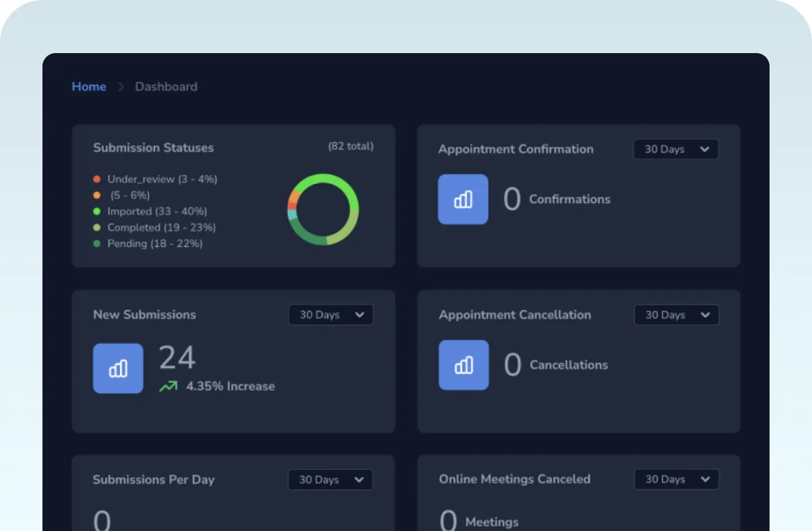Viewport: 812px width, 531px height.
Task: Click the New Submissions value 24
Action: [x=177, y=358]
